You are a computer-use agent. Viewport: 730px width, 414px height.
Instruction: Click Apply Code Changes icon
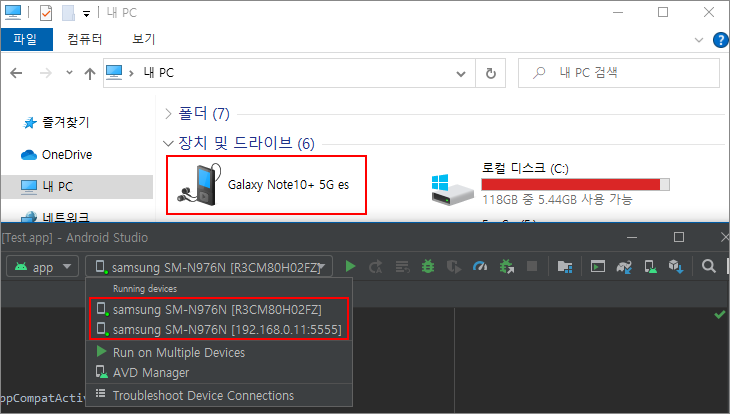(402, 267)
